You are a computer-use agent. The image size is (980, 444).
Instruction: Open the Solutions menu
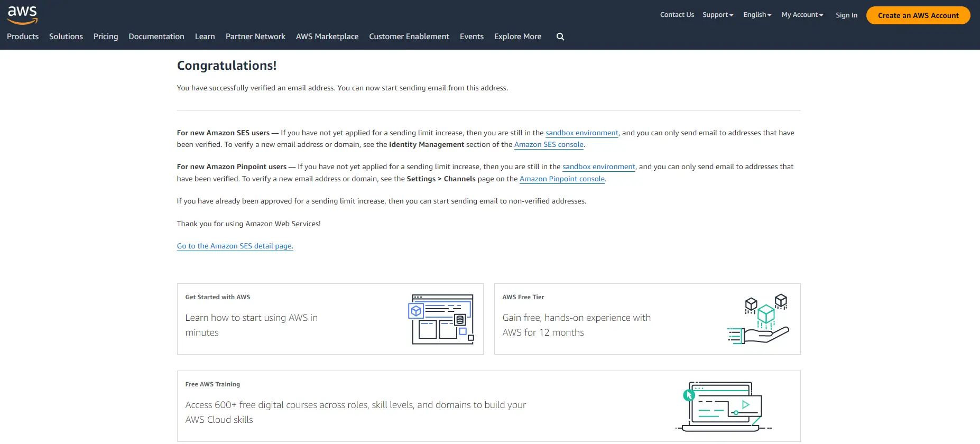66,36
